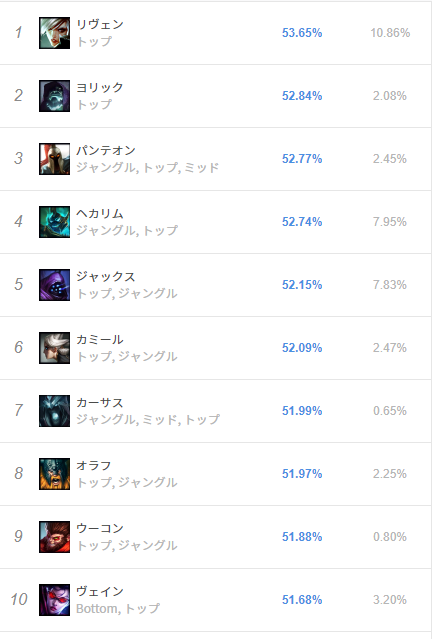
Task: Open the カミール champion name link
Action: [x=100, y=339]
